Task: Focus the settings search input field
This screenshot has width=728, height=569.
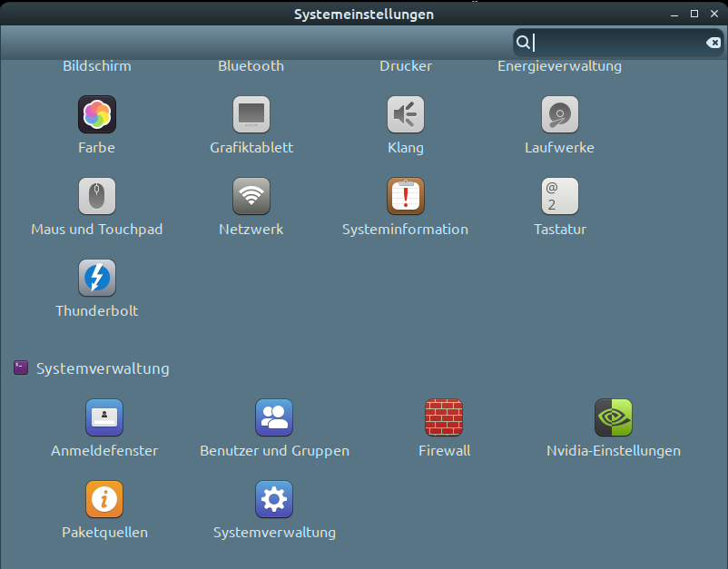Action: [x=618, y=43]
